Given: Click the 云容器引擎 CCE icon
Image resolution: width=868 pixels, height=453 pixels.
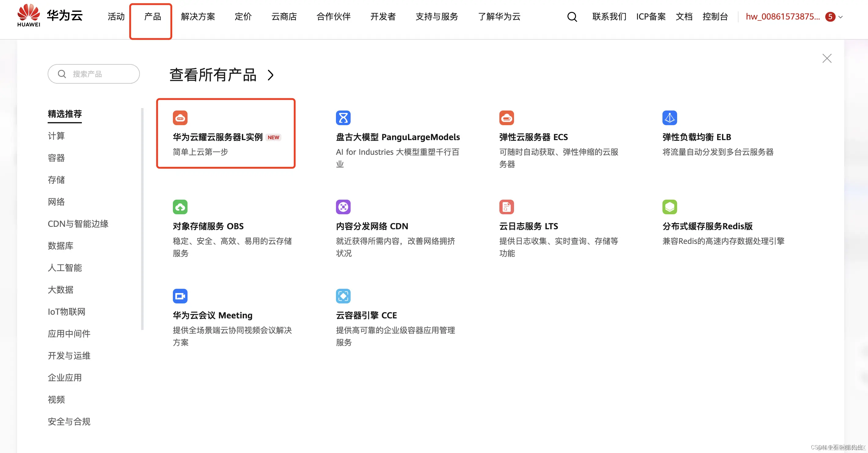Looking at the screenshot, I should pos(343,296).
